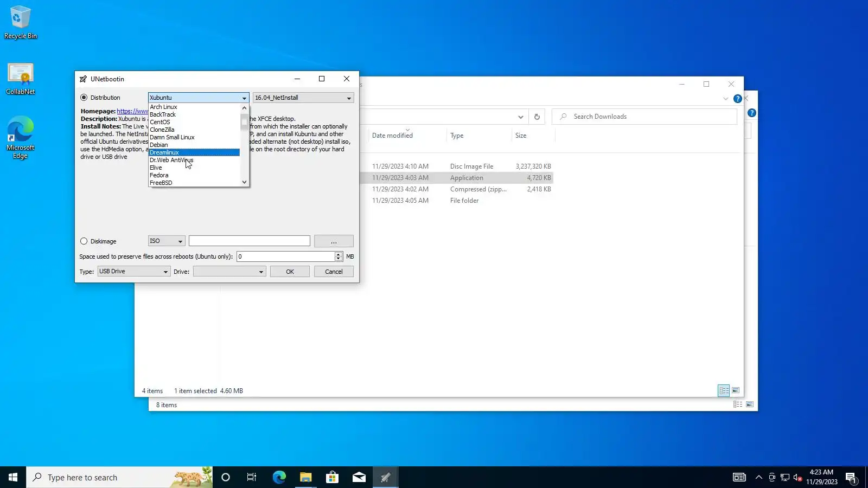Open the taskbar clock showing 4:23 AM

click(x=821, y=477)
